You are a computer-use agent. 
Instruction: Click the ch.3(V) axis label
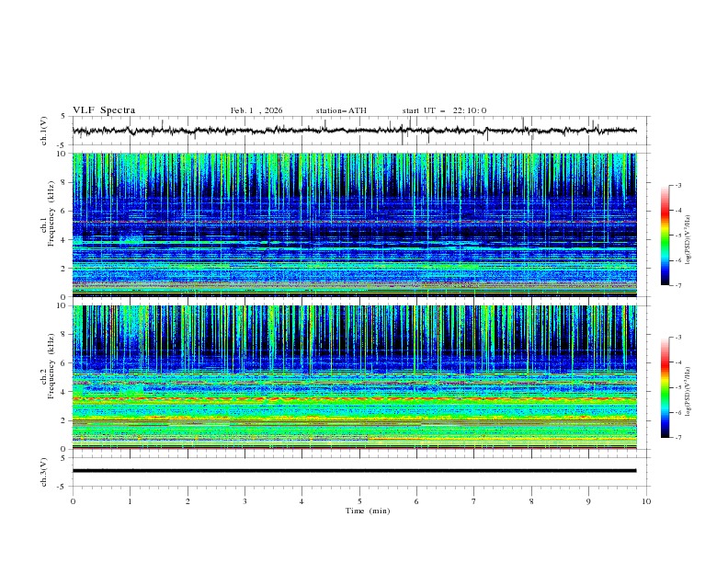point(44,471)
